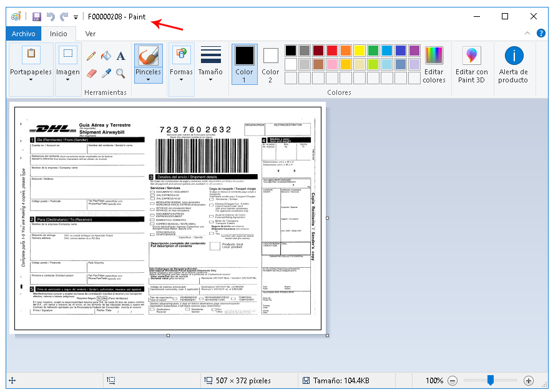
Task: Activate the Text tool
Action: (121, 56)
